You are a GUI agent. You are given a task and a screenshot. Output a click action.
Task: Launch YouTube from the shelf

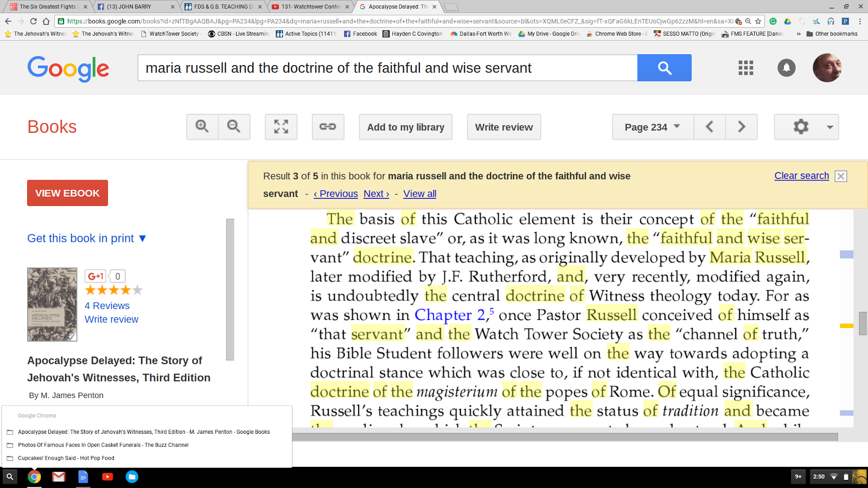[x=107, y=477]
